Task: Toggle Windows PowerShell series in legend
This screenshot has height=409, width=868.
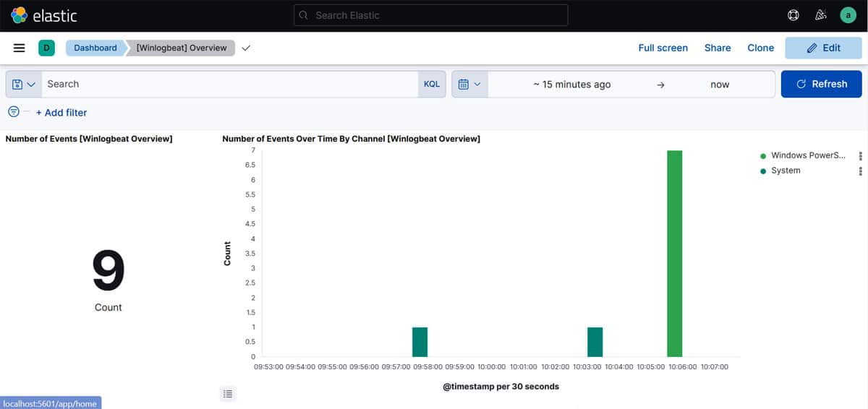Action: (x=807, y=155)
